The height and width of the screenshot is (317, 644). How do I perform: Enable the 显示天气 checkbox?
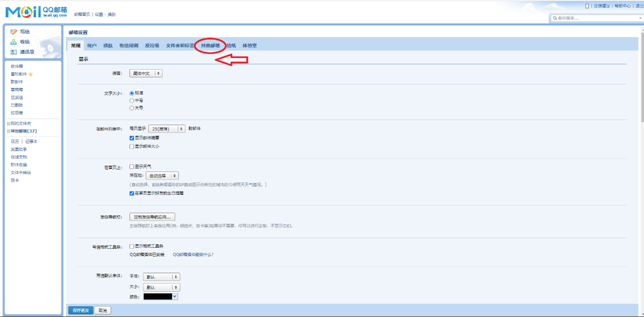coord(132,166)
